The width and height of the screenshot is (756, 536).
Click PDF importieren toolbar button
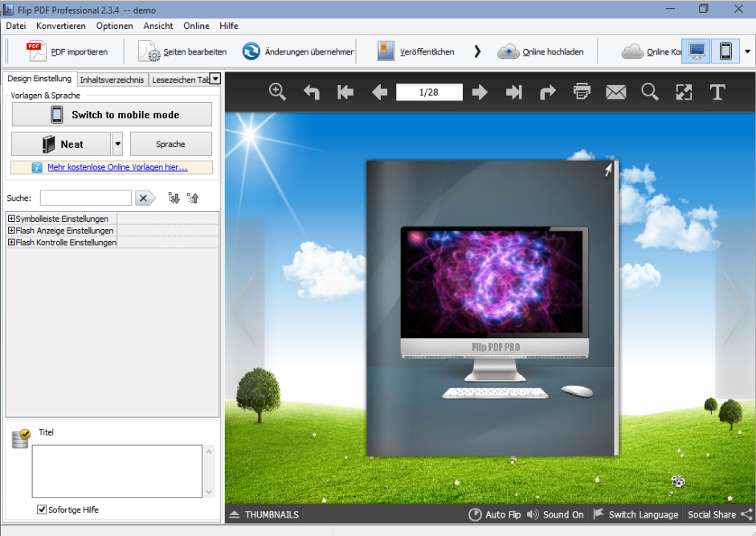67,51
